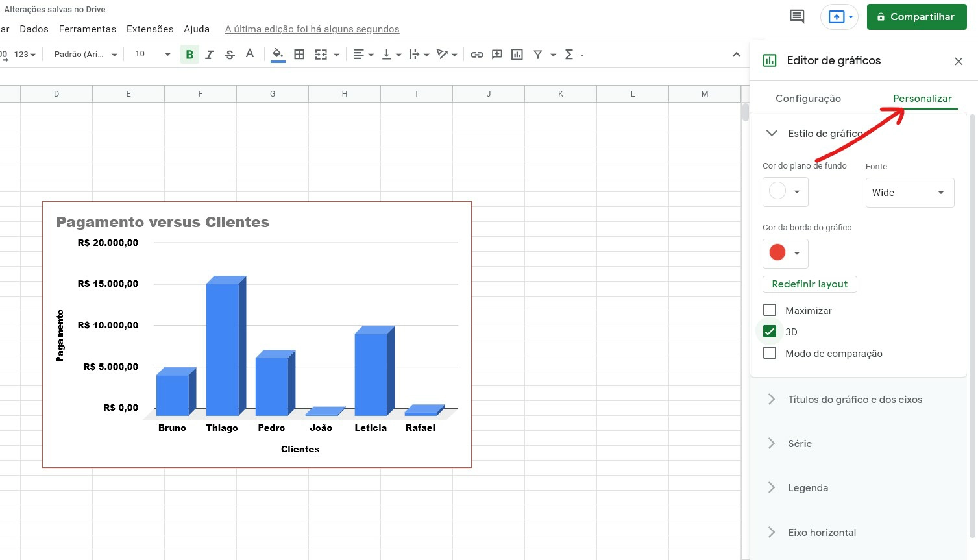Open the Fonte dropdown showing Wide
978x560 pixels.
click(x=910, y=193)
